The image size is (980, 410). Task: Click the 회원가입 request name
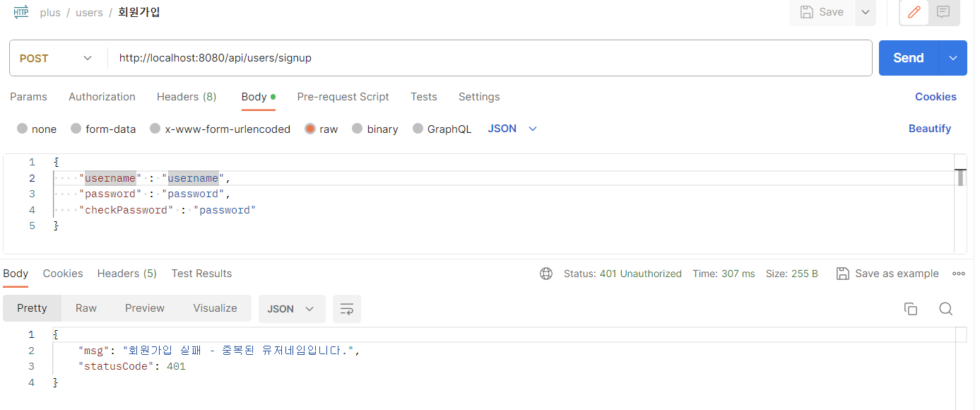click(139, 12)
